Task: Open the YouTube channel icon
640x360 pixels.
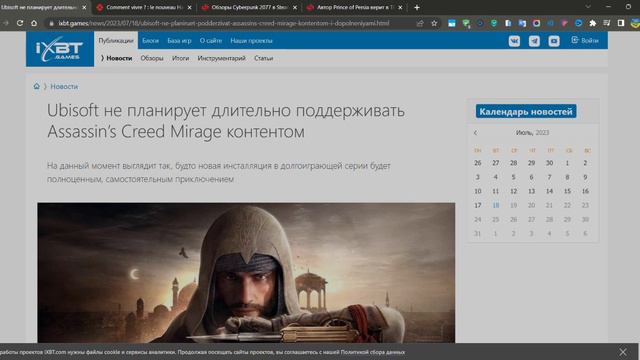Action: 554,41
